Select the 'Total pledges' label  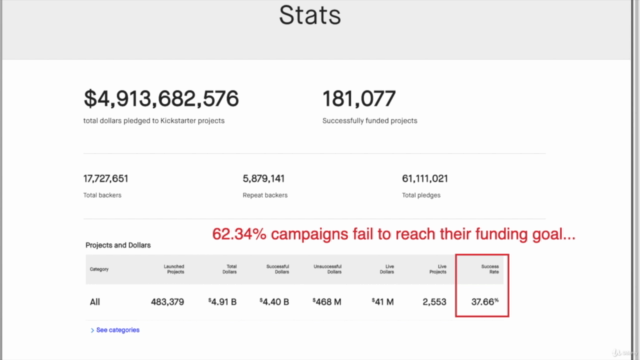421,195
